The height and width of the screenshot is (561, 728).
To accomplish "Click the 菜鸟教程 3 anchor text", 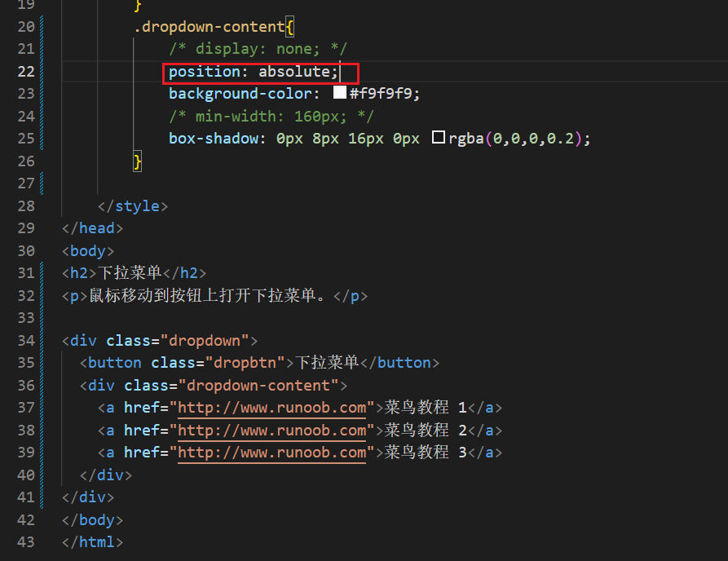I will (x=426, y=453).
